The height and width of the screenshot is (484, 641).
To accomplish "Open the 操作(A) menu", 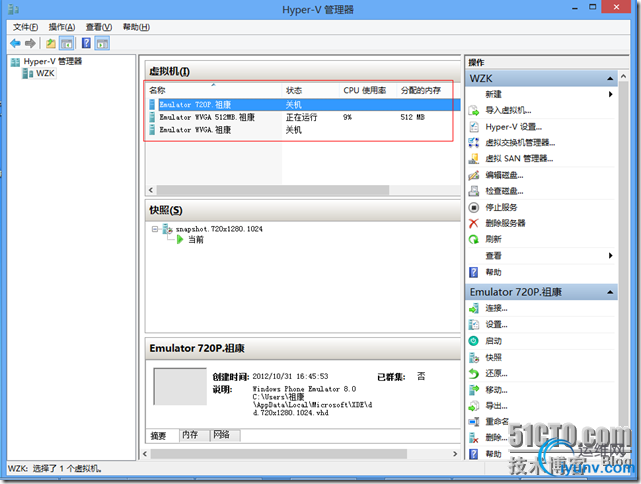I will pos(62,27).
